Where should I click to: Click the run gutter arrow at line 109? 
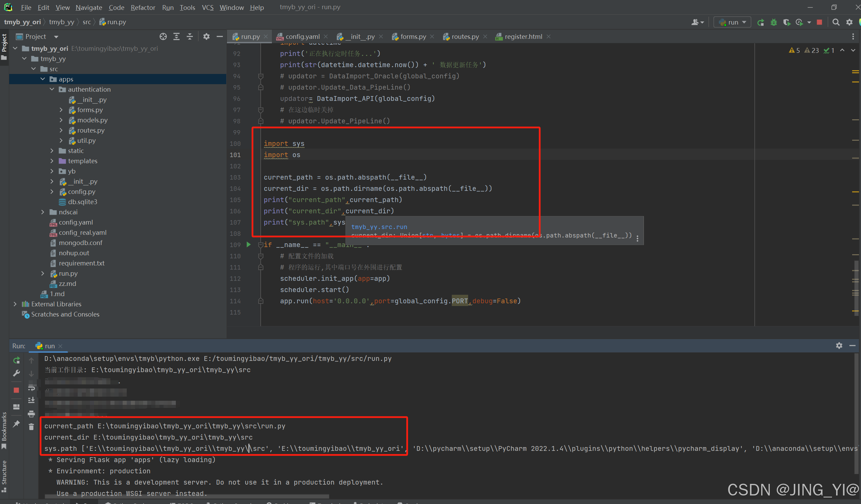[x=249, y=245]
